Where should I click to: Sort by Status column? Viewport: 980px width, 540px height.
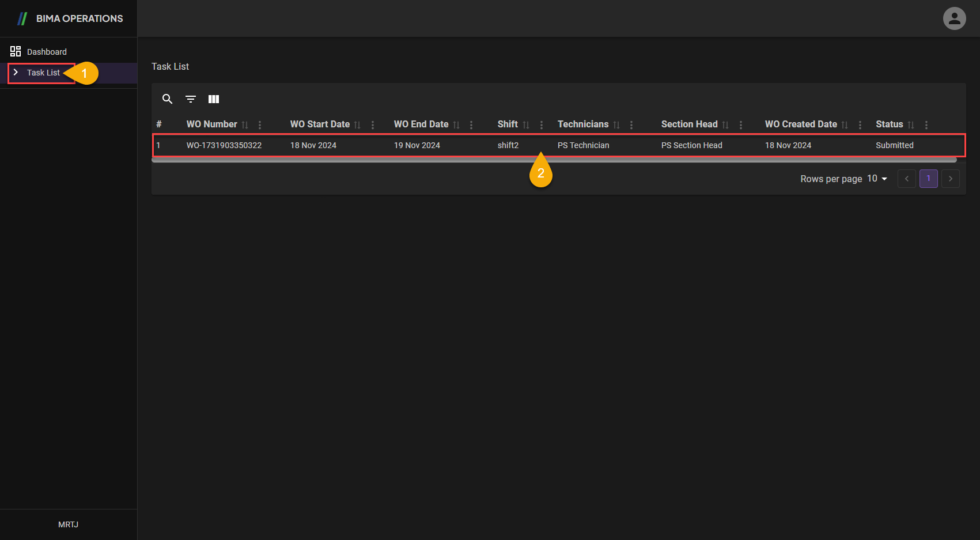click(x=911, y=125)
